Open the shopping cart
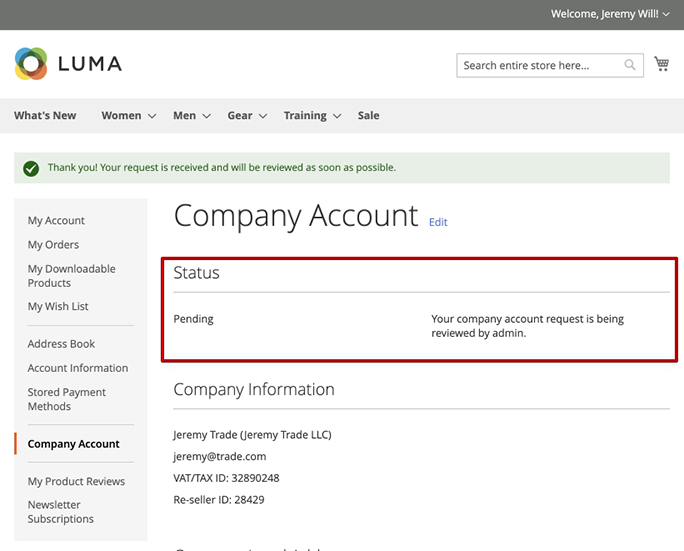This screenshot has height=551, width=684. click(x=661, y=64)
